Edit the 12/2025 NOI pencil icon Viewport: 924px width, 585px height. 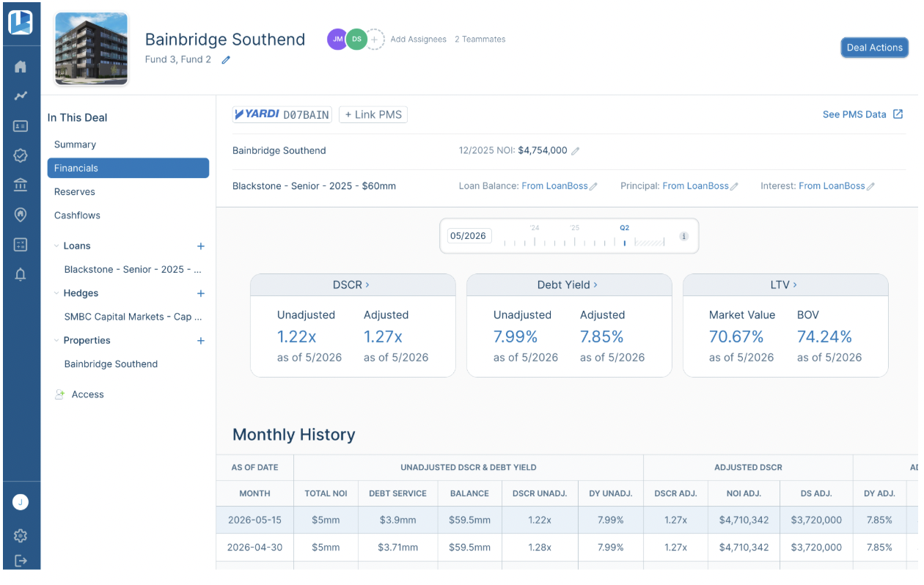click(x=576, y=151)
